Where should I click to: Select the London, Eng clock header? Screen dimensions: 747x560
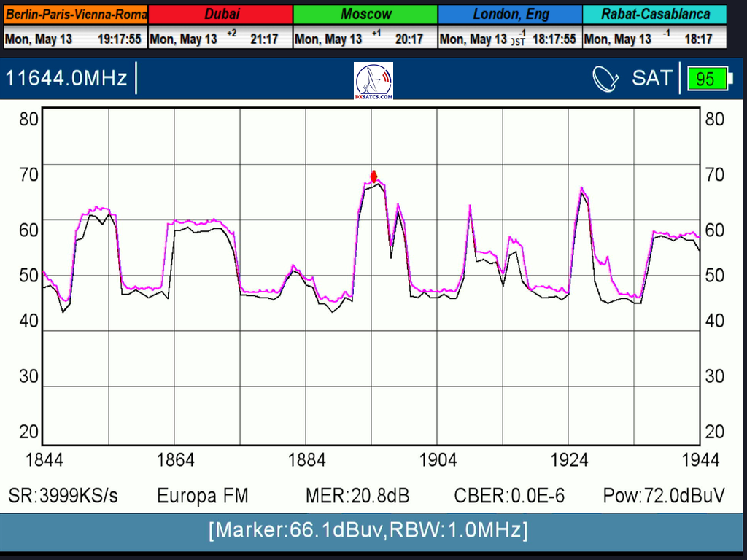coord(510,14)
